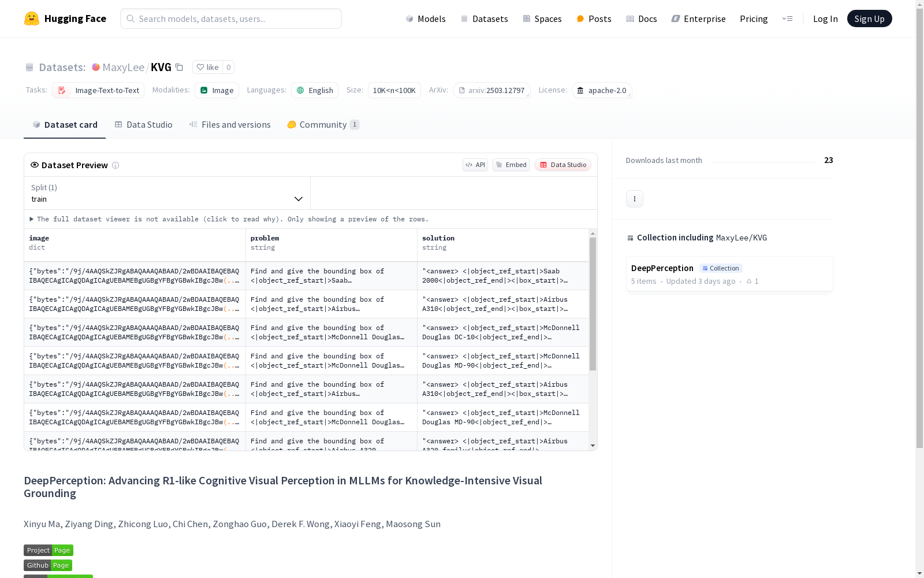Click the English language tag

click(x=315, y=90)
